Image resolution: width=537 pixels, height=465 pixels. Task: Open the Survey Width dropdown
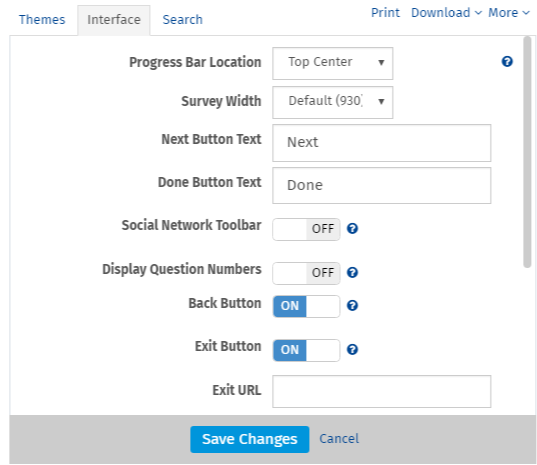(x=333, y=102)
